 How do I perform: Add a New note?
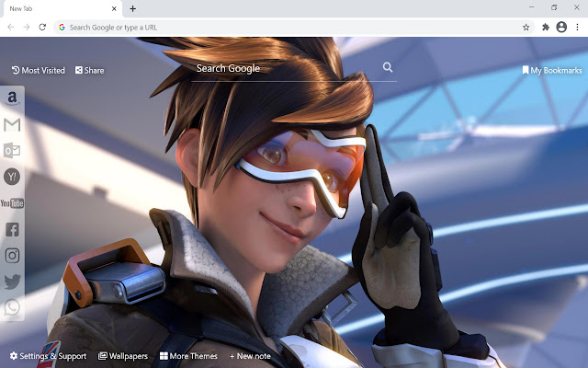point(250,356)
